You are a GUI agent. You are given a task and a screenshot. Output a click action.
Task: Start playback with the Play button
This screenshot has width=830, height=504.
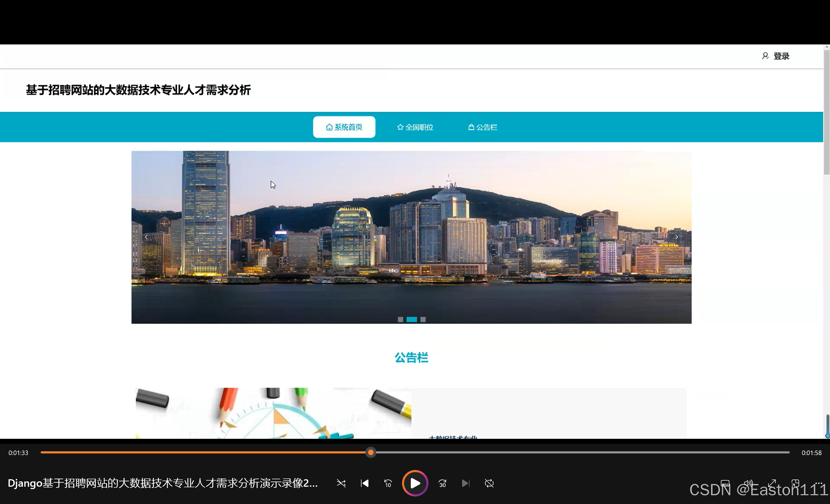(x=415, y=483)
